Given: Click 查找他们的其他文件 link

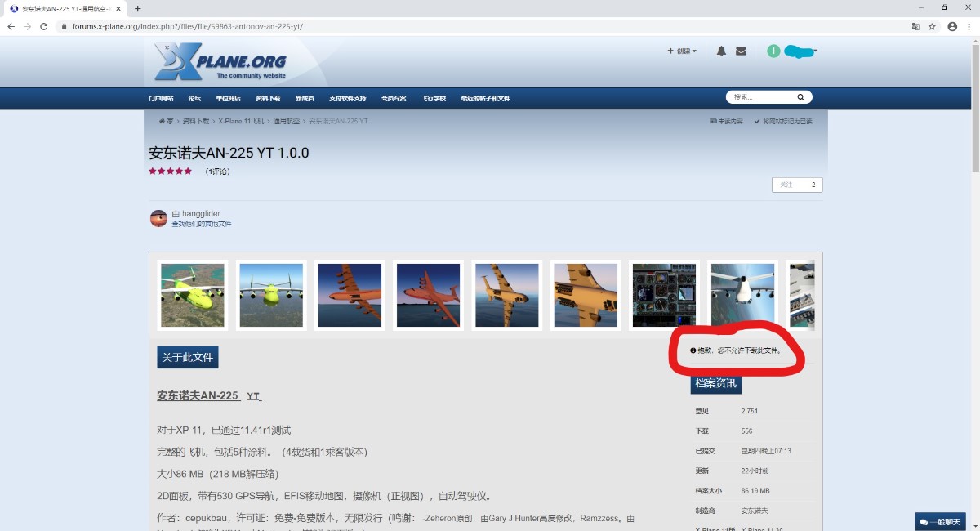Looking at the screenshot, I should coord(201,224).
